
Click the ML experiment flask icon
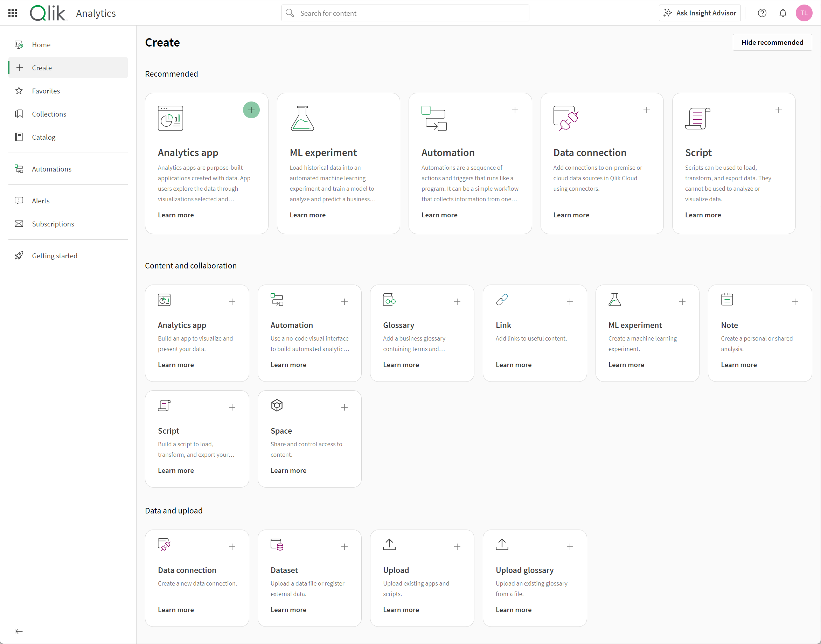click(x=302, y=119)
